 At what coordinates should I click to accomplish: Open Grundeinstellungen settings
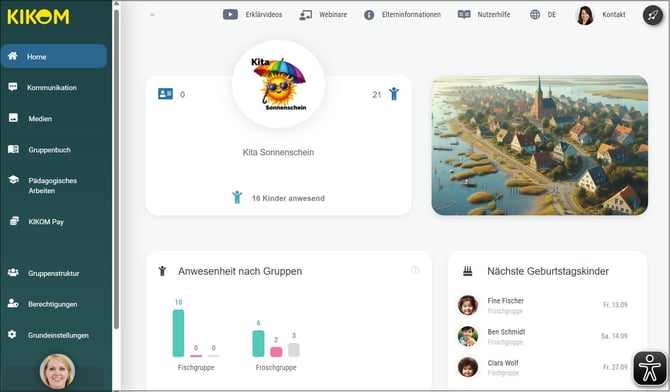pyautogui.click(x=59, y=336)
